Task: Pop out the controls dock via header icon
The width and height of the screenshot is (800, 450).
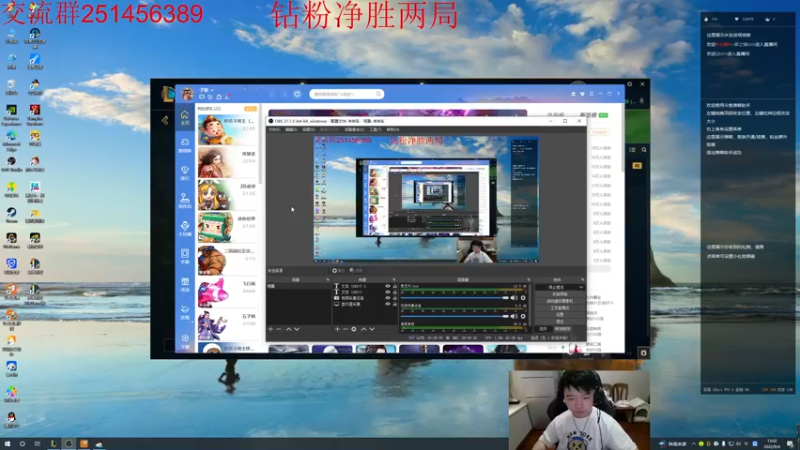Action: [x=583, y=280]
